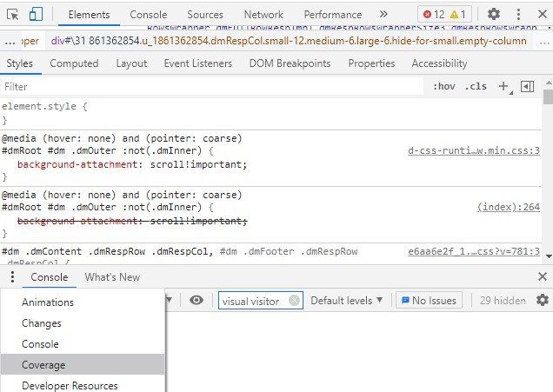Close the DevTools panel
The height and width of the screenshot is (392, 553).
point(543,14)
